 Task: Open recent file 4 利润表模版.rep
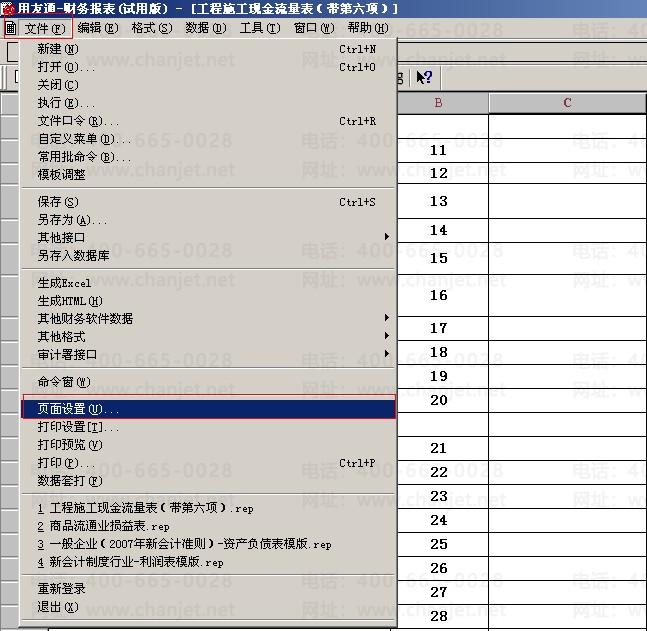tap(208, 562)
